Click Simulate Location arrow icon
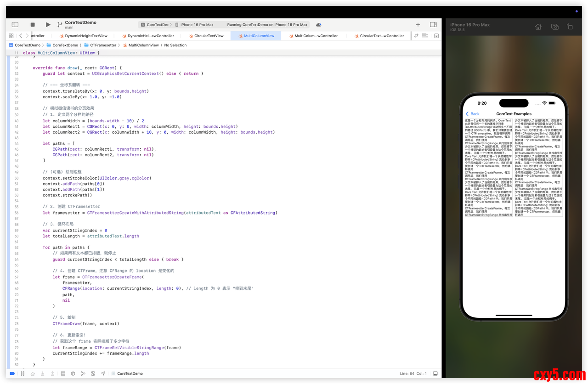The image size is (588, 384). point(103,373)
